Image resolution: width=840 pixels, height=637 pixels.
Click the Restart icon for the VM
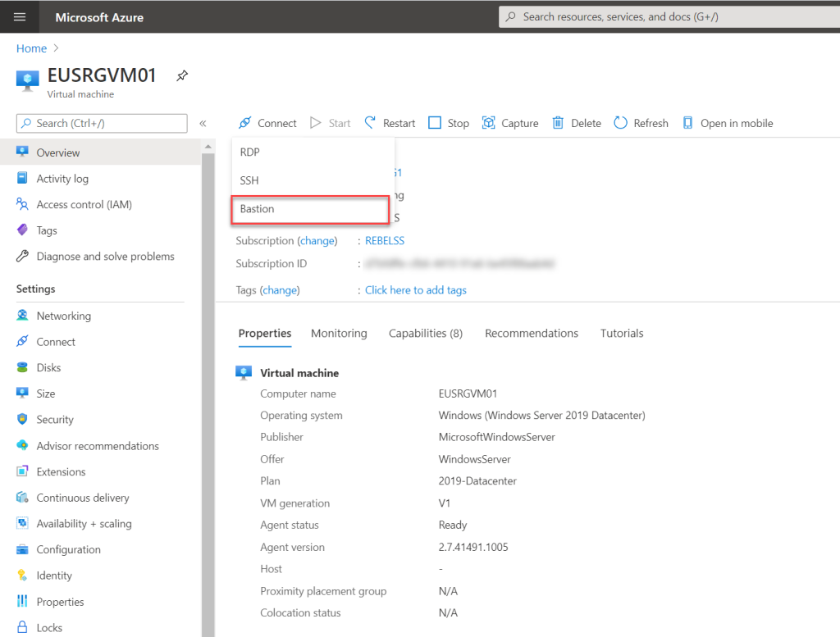click(x=390, y=123)
